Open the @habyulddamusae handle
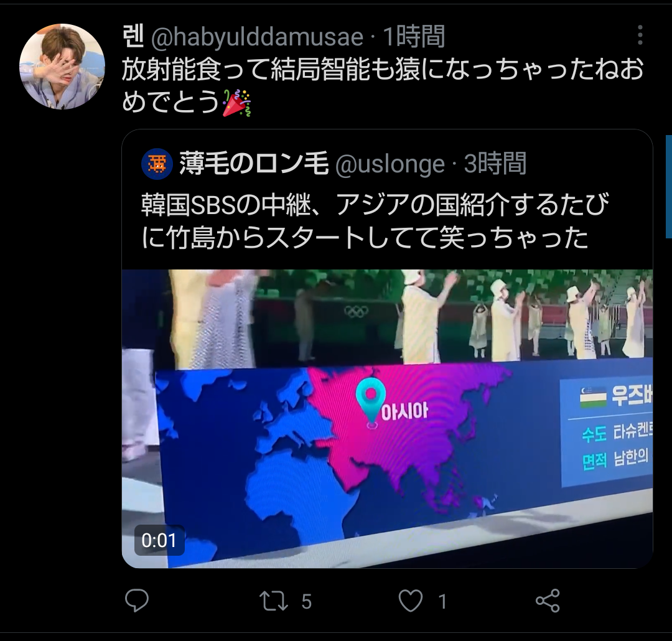672x641 pixels. [x=257, y=37]
